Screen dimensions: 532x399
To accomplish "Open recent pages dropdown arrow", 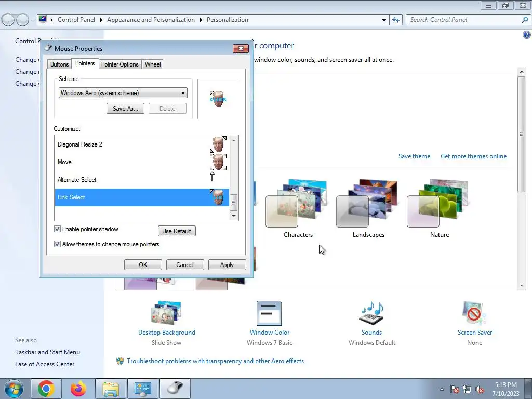I will 33,20.
